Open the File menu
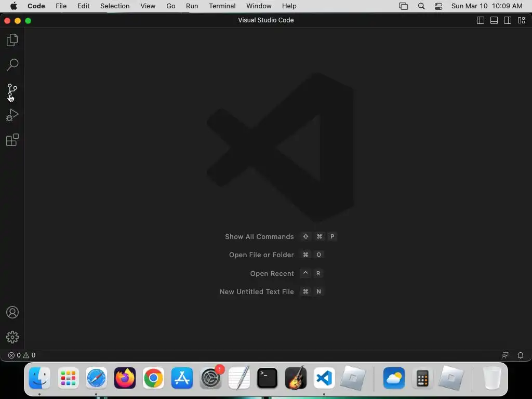The height and width of the screenshot is (399, 532). [61, 6]
